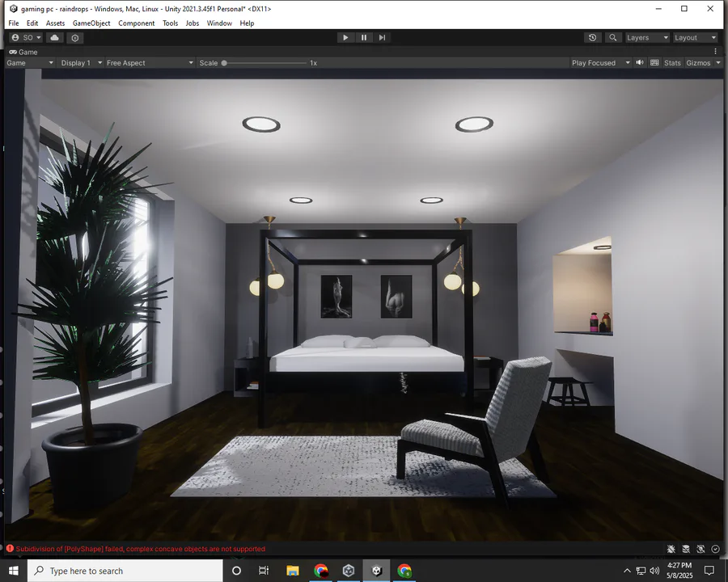Image resolution: width=728 pixels, height=582 pixels.
Task: Click the Type here to search box
Action: click(125, 571)
